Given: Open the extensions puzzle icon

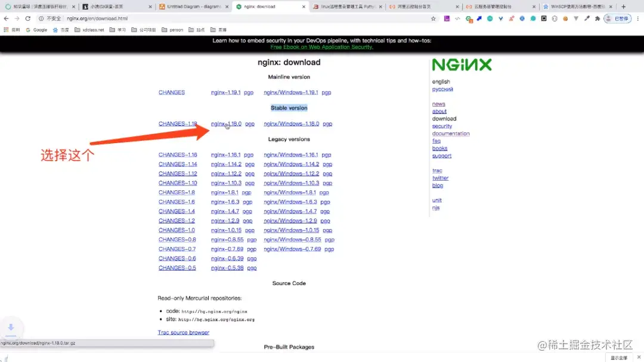Looking at the screenshot, I should pos(597,18).
